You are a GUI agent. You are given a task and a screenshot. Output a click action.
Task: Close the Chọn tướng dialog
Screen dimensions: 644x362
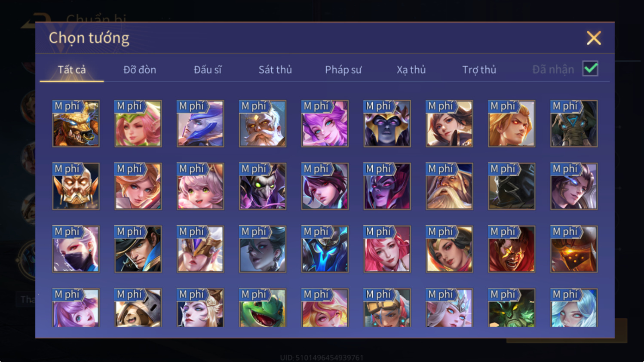[x=594, y=38]
